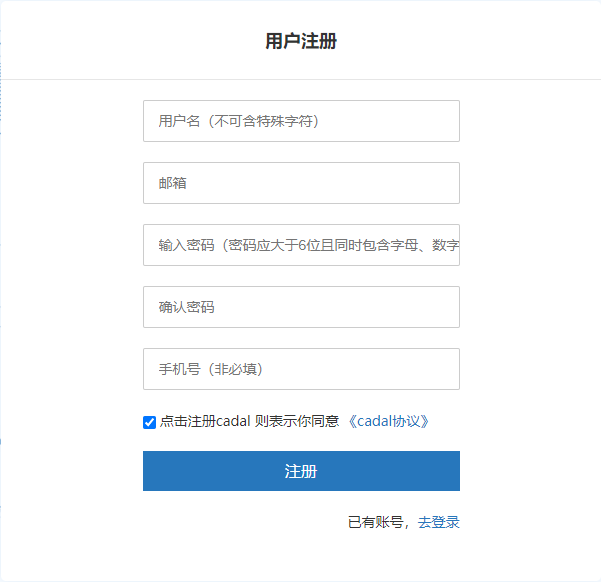601x582 pixels.
Task: Go to login via 去登录
Action: pos(439,522)
